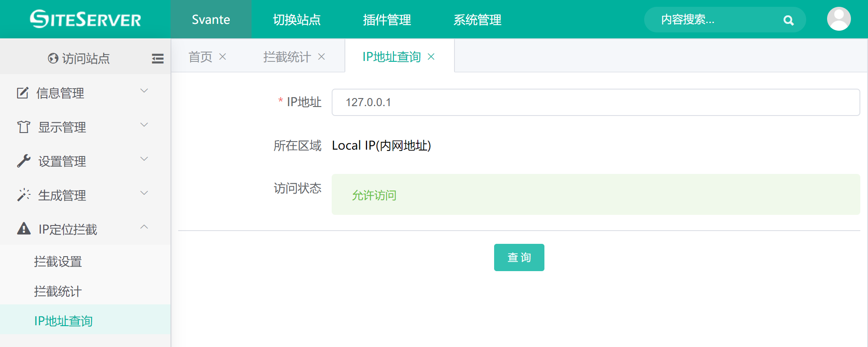Click the 显示管理 shirt icon
The width and height of the screenshot is (868, 347).
[23, 127]
